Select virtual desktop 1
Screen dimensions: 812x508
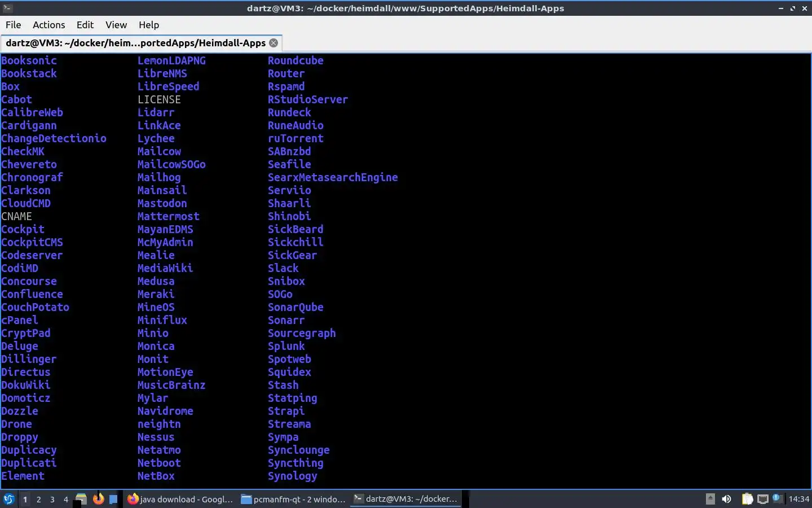pos(25,499)
